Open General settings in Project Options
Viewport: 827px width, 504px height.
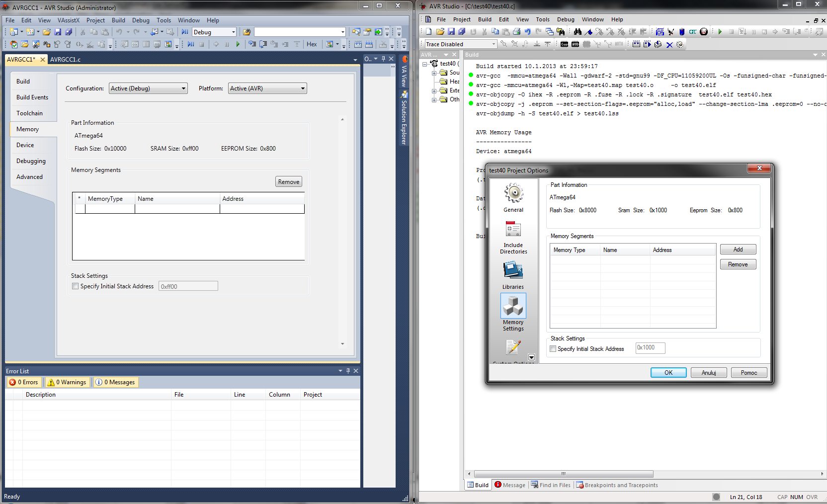click(x=513, y=198)
